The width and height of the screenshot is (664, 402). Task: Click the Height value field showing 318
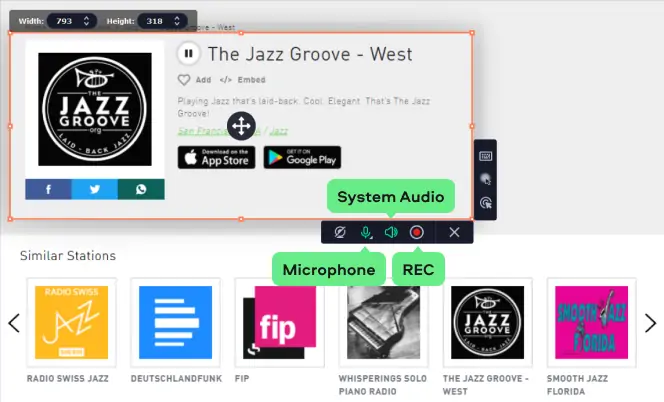coord(155,21)
